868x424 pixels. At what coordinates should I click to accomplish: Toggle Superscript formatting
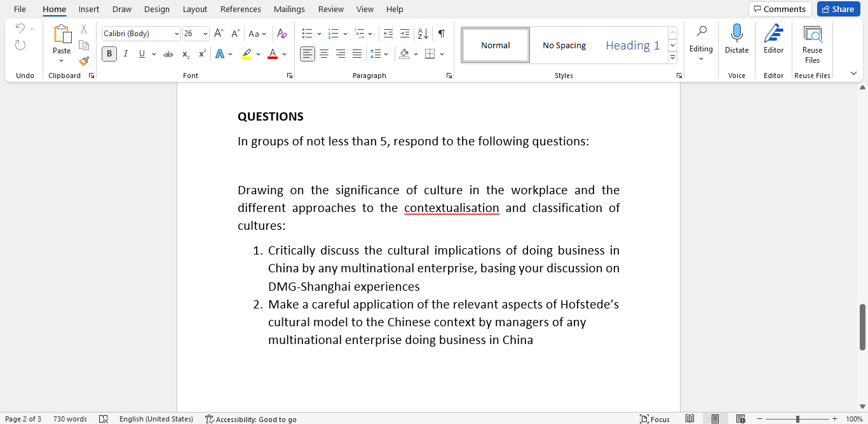tap(202, 54)
